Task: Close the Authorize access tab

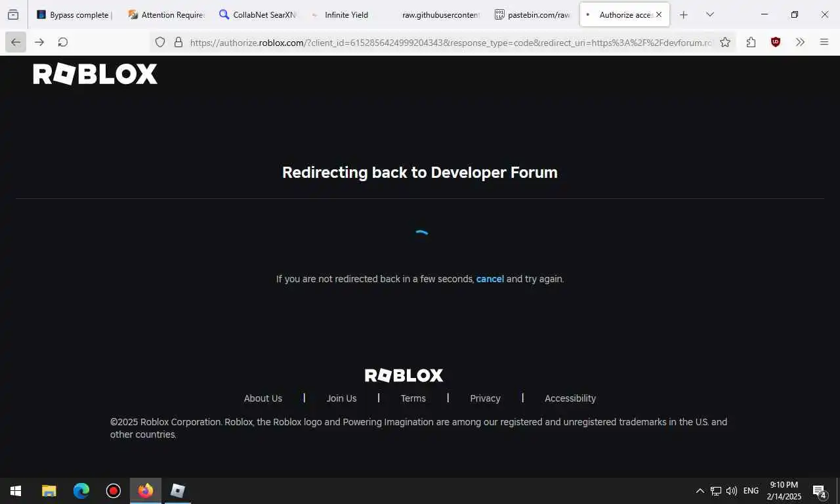Action: (x=659, y=14)
